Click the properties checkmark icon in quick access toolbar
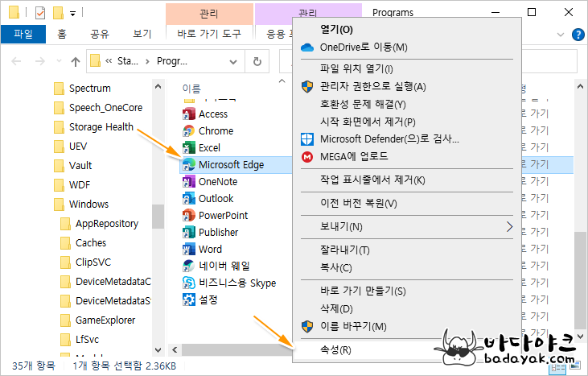 pos(40,13)
